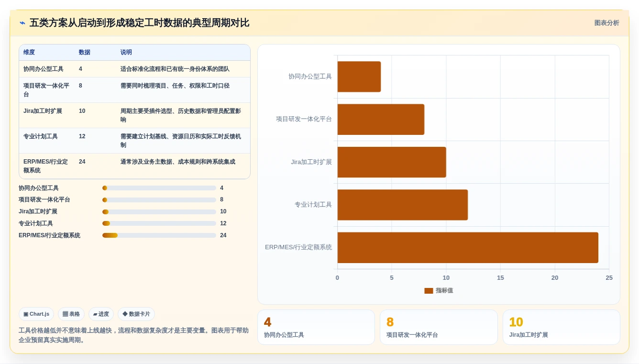Click x-axis tick label 25
Screen dimensions: 639x364
pos(609,278)
